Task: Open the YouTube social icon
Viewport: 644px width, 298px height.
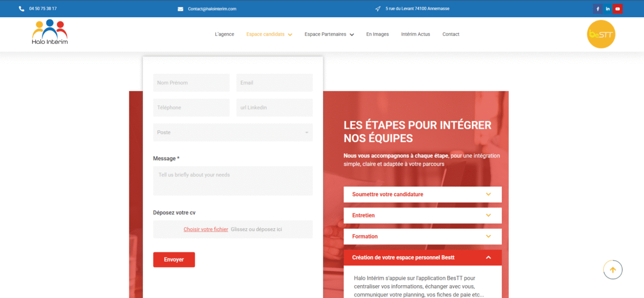Action: [618, 9]
